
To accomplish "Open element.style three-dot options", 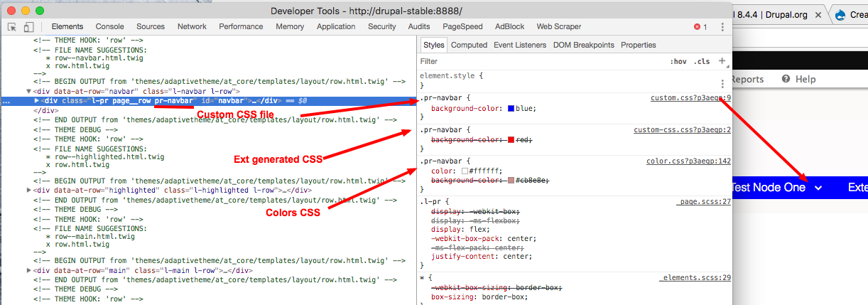I will (722, 84).
